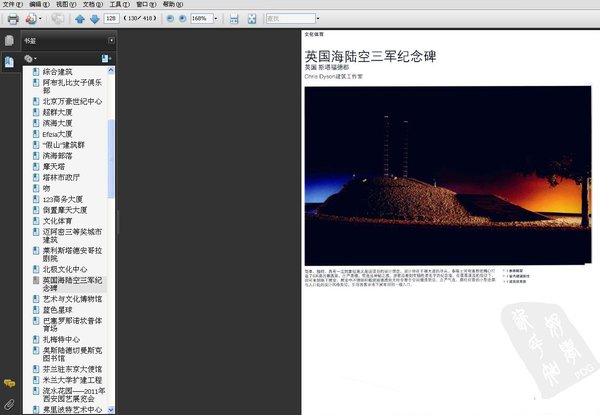Open the Attachments paperclip panel icon

click(x=9, y=404)
